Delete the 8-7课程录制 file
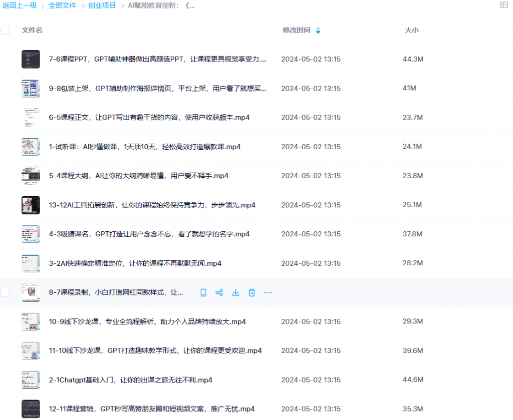The image size is (513, 420). pos(251,292)
